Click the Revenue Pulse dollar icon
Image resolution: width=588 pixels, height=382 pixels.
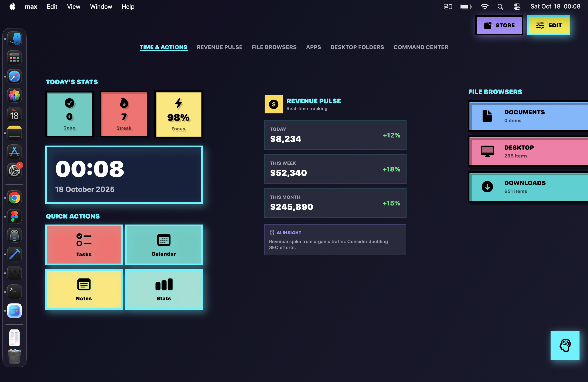273,104
